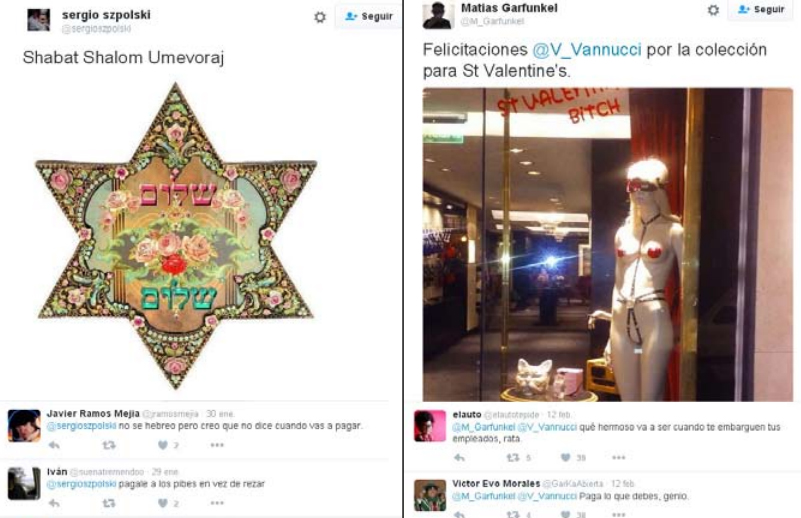The width and height of the screenshot is (801, 518).
Task: Open the @sergioszpolski mention in Iván's reply
Action: 81,484
